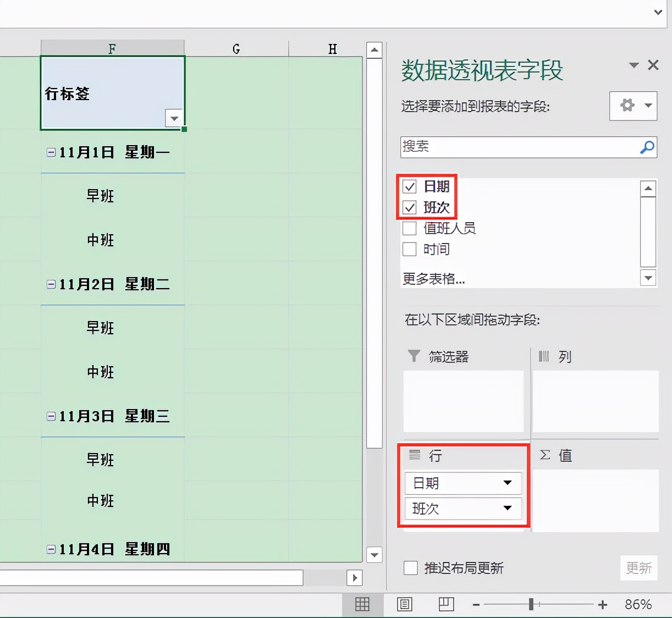Screen dimensions: 672x618
Task: Uncheck the 班次 field checkbox
Action: (410, 207)
